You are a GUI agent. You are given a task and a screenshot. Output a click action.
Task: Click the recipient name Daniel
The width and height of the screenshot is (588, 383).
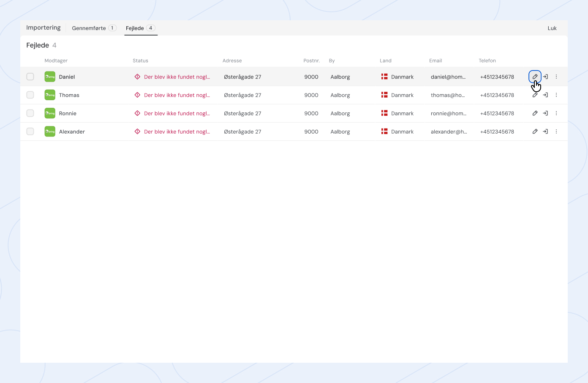point(67,77)
